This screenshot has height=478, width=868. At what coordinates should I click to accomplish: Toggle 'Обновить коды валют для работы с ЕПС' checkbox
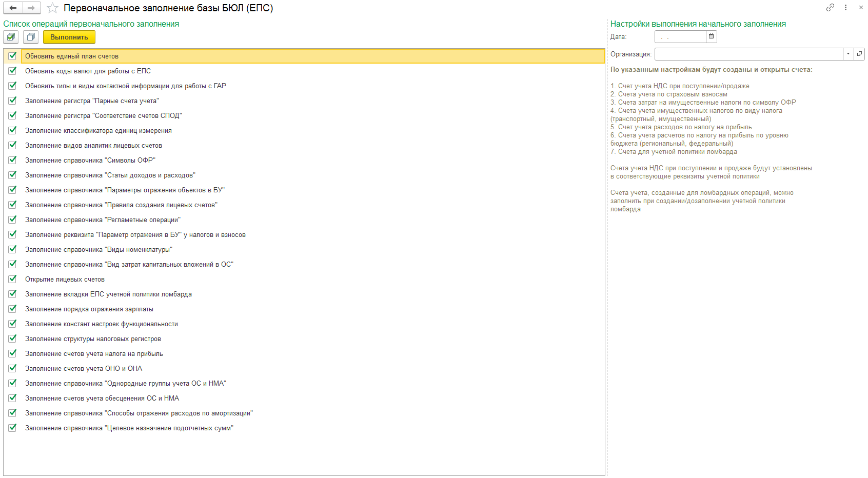(12, 71)
